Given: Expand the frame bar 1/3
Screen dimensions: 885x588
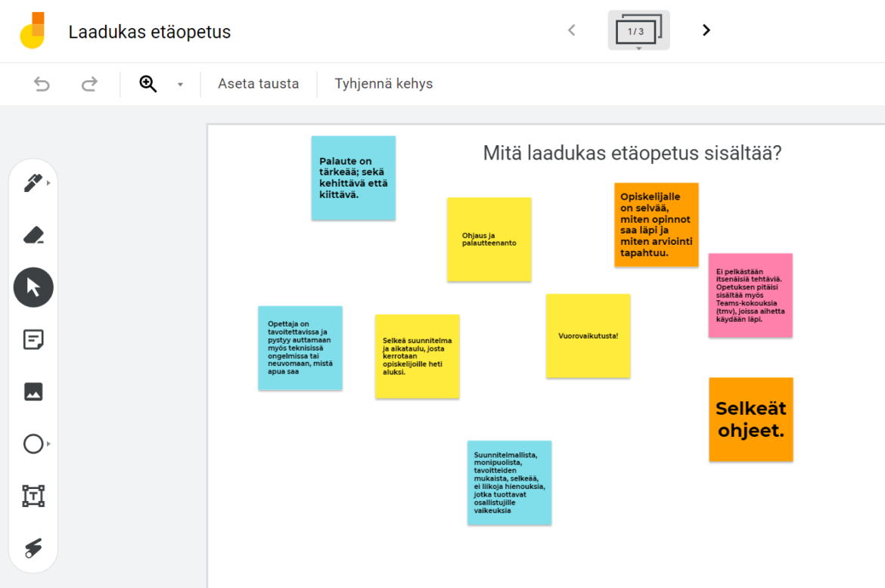Looking at the screenshot, I should pyautogui.click(x=638, y=31).
